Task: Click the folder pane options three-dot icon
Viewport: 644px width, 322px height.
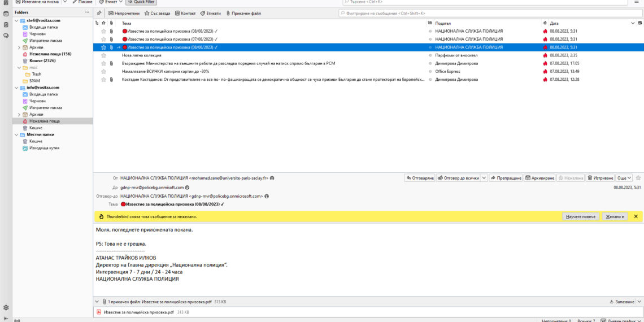Action: point(86,12)
